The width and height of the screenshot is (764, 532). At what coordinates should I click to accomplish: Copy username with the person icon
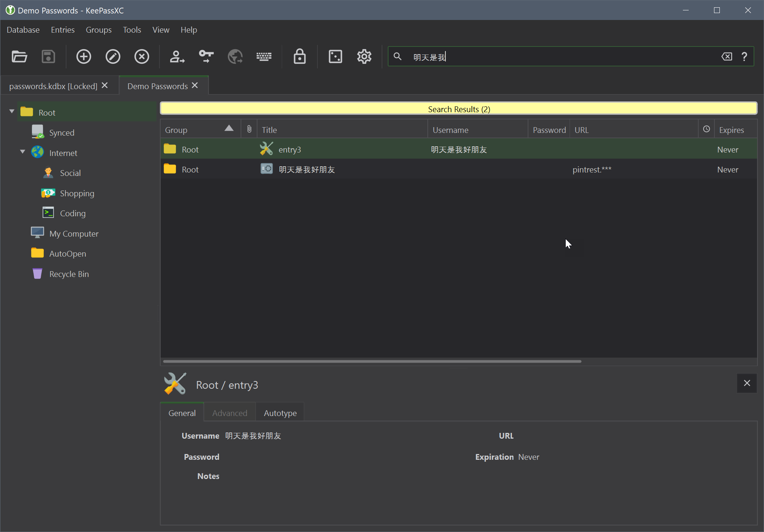tap(177, 56)
